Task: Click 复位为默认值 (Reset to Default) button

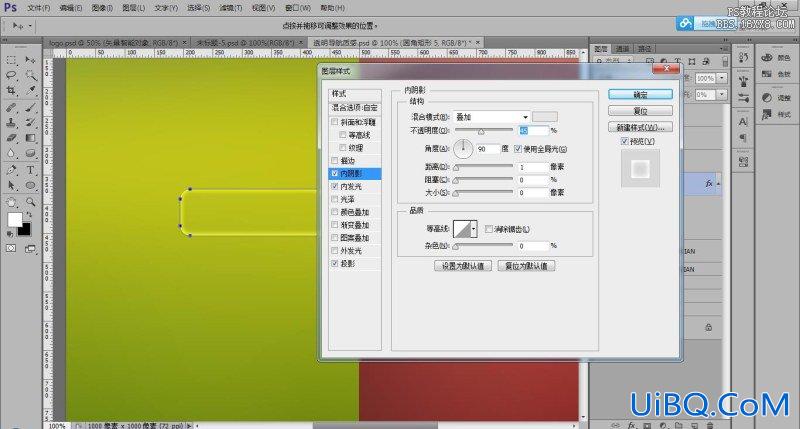Action: [x=526, y=266]
